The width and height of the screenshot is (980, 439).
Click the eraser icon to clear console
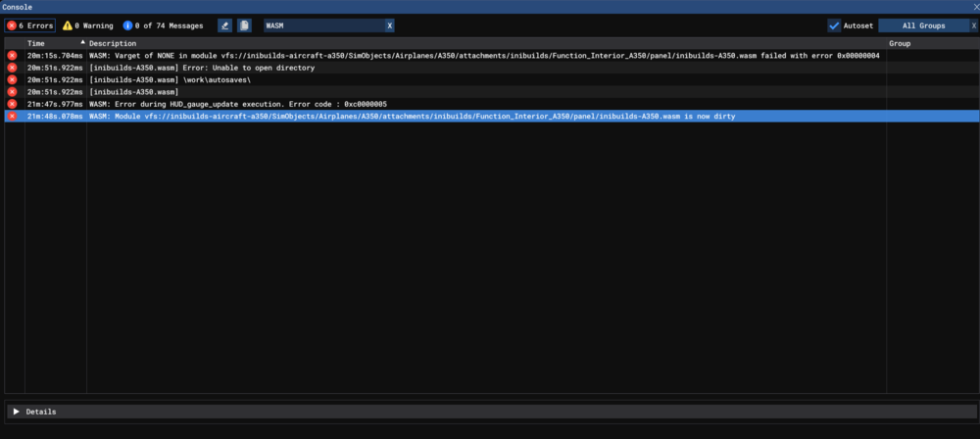(x=225, y=25)
